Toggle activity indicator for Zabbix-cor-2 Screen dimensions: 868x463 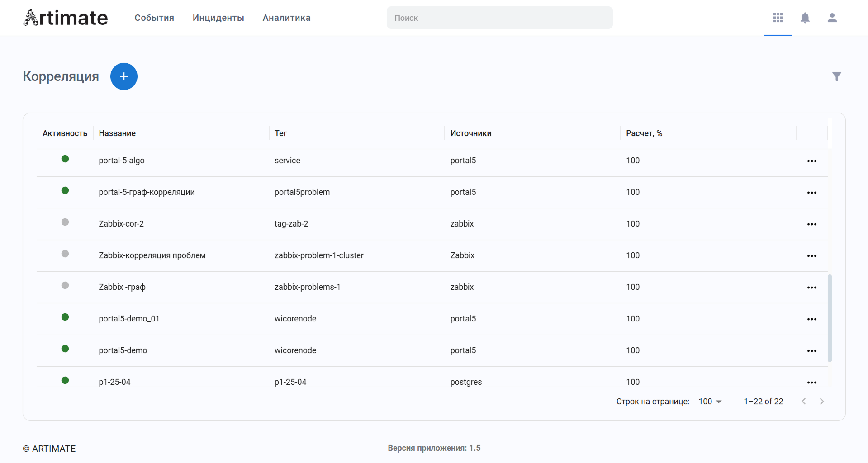click(x=65, y=222)
